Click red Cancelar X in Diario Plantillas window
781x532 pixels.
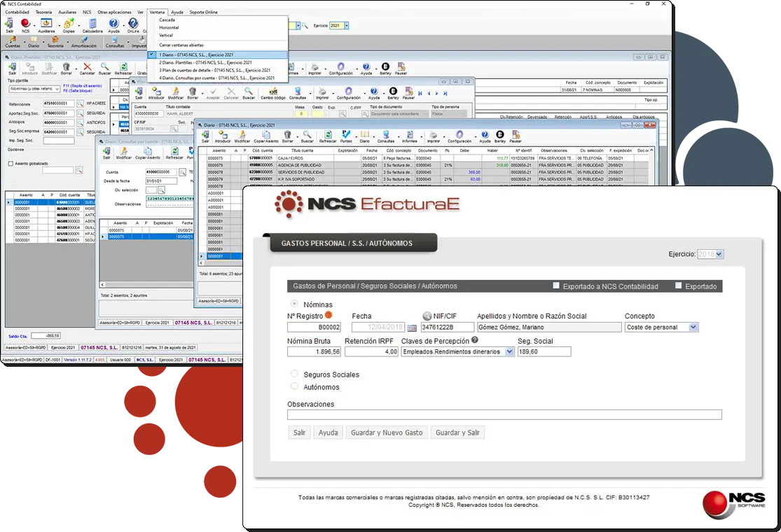(87, 69)
